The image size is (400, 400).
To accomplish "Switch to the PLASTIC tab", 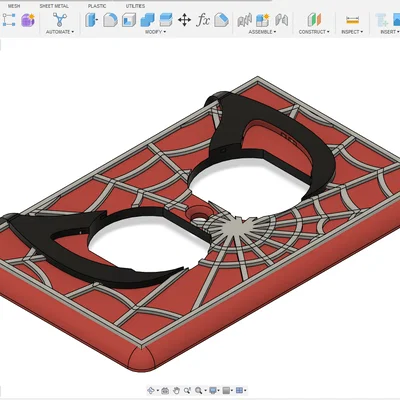I will point(97,6).
